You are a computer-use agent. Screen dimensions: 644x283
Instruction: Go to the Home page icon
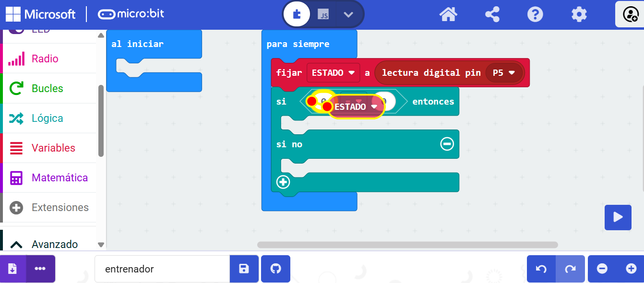pyautogui.click(x=448, y=14)
